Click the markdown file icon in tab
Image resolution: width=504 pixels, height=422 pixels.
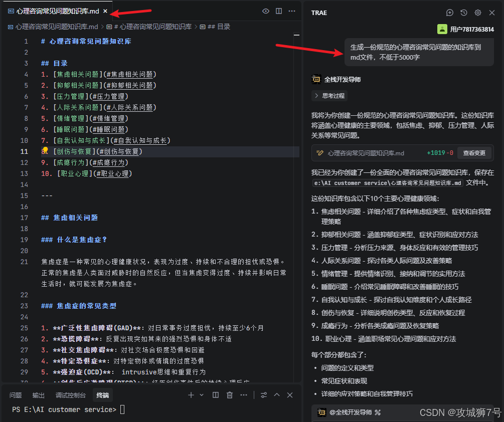coord(11,11)
